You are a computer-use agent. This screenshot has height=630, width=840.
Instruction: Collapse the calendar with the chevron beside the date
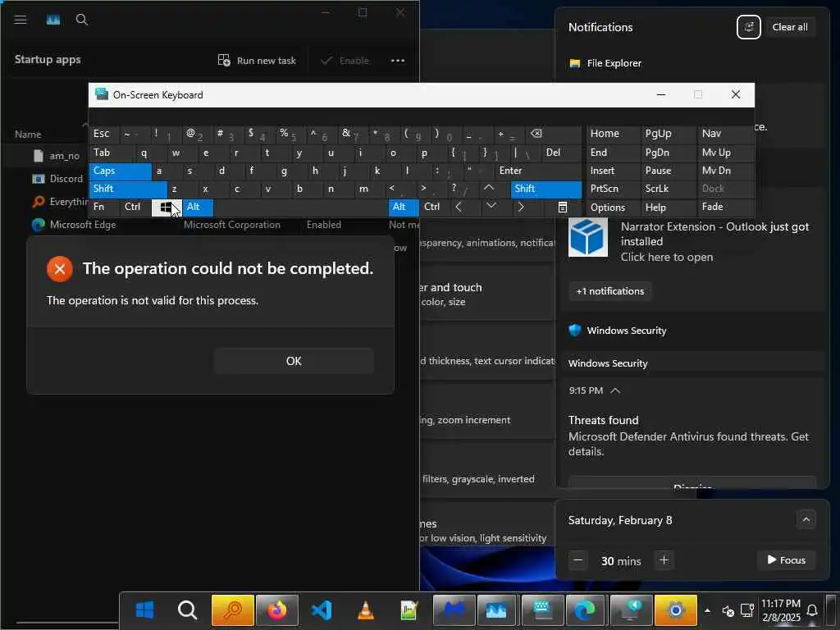806,519
